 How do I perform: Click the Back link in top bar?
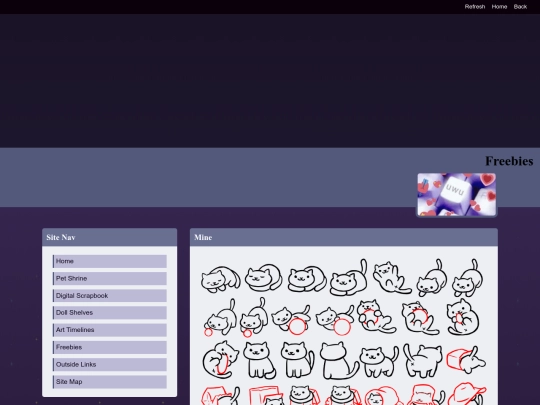[520, 7]
